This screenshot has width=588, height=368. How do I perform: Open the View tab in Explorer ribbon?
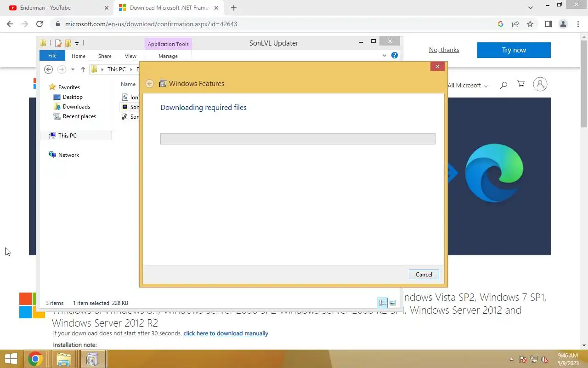coord(130,56)
